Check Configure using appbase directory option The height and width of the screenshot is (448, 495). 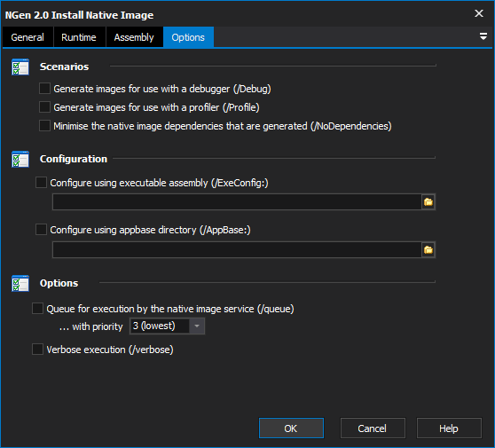41,230
